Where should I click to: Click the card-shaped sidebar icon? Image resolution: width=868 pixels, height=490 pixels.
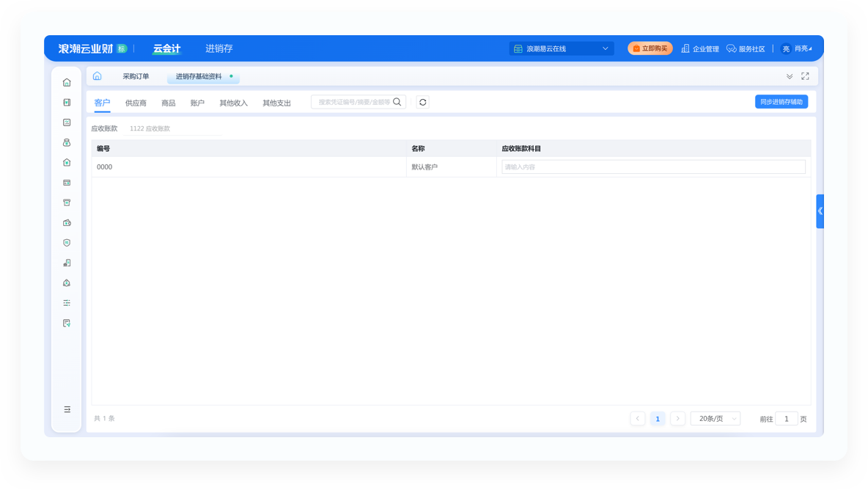tap(67, 183)
